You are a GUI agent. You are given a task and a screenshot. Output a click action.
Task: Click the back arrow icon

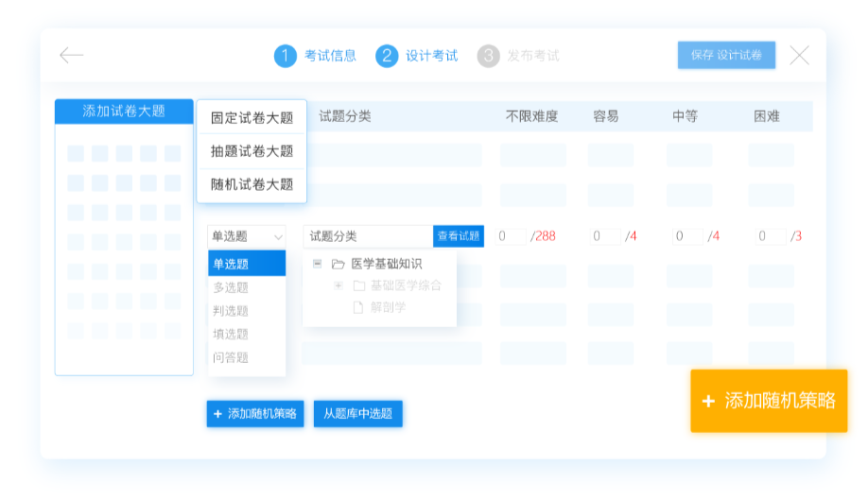point(71,56)
